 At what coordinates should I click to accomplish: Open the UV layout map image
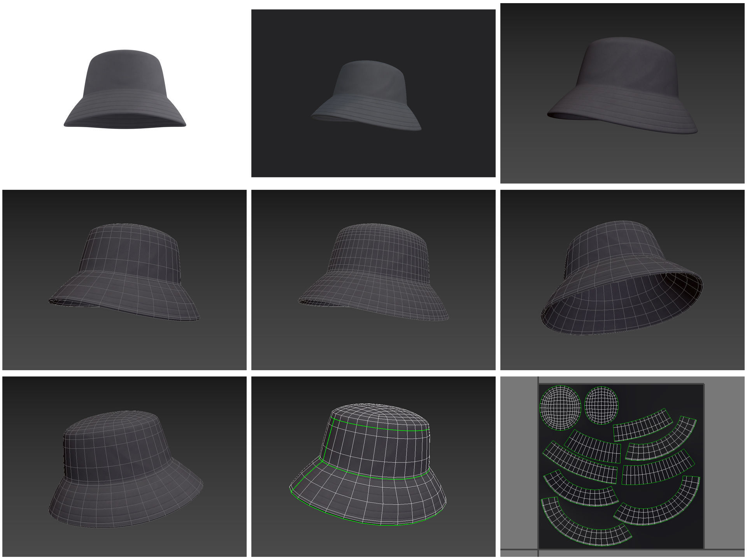[x=622, y=466]
